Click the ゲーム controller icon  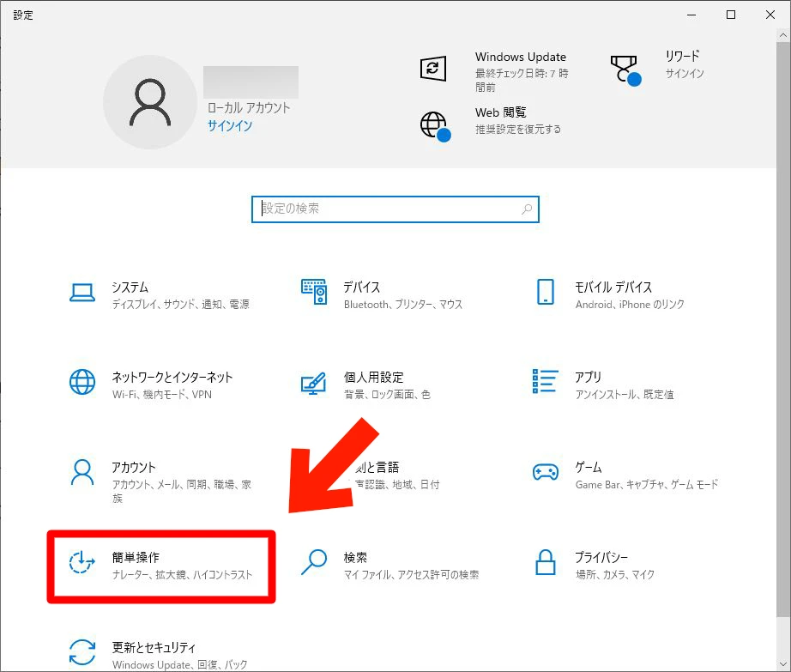(546, 473)
